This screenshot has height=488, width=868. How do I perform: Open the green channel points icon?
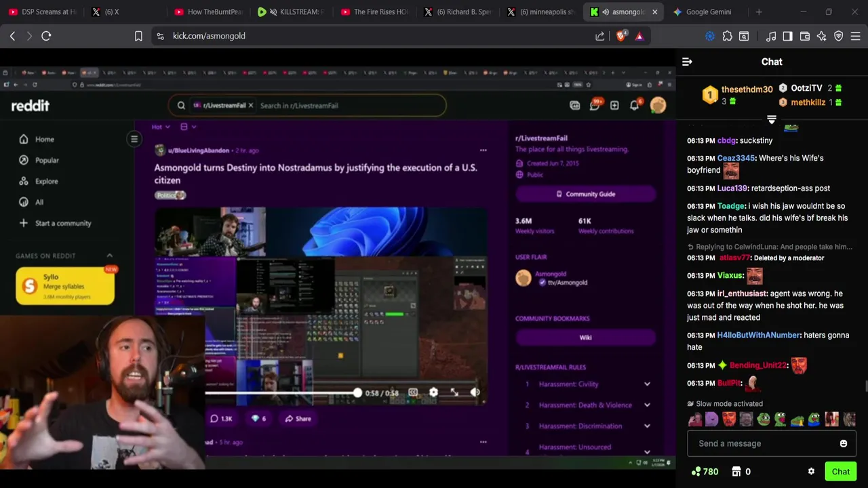[696, 472]
